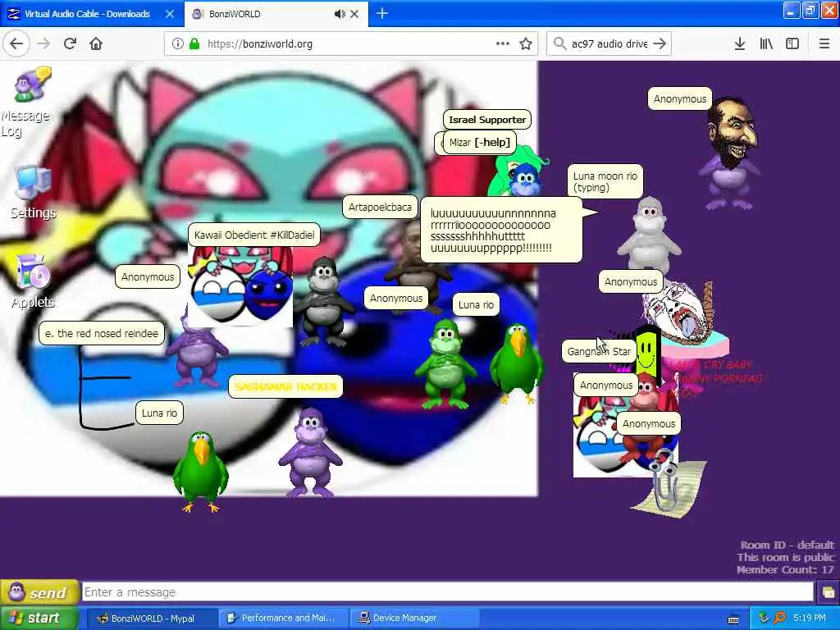Reload the BonziWORLD page
This screenshot has width=840, height=630.
(71, 44)
